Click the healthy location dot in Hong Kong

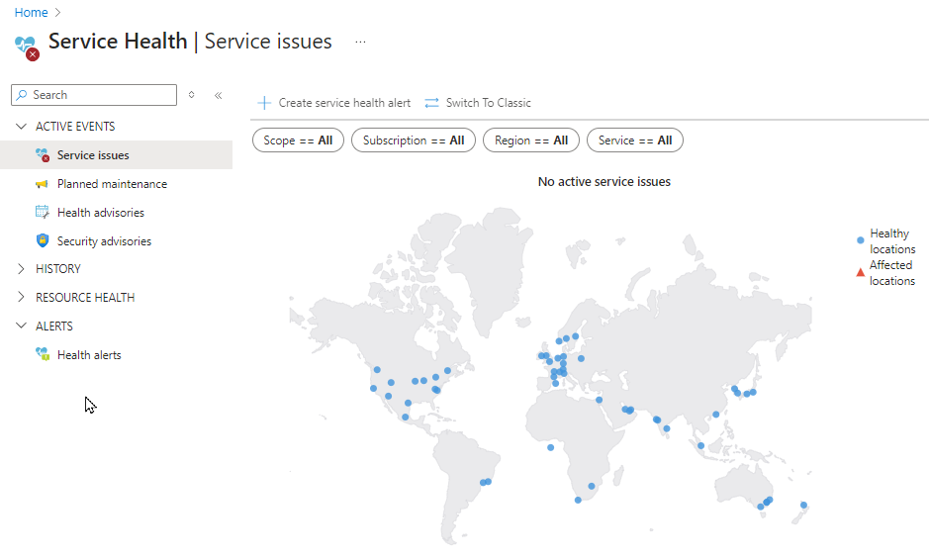pos(715,415)
